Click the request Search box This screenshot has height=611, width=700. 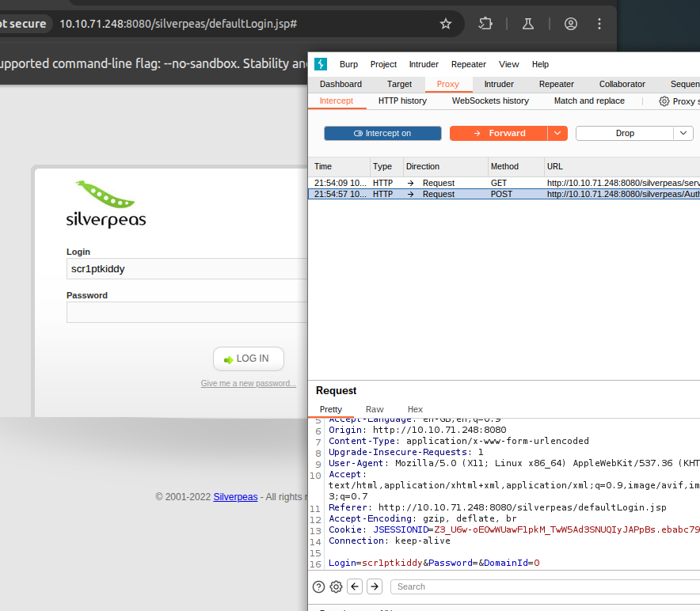pyautogui.click(x=545, y=586)
